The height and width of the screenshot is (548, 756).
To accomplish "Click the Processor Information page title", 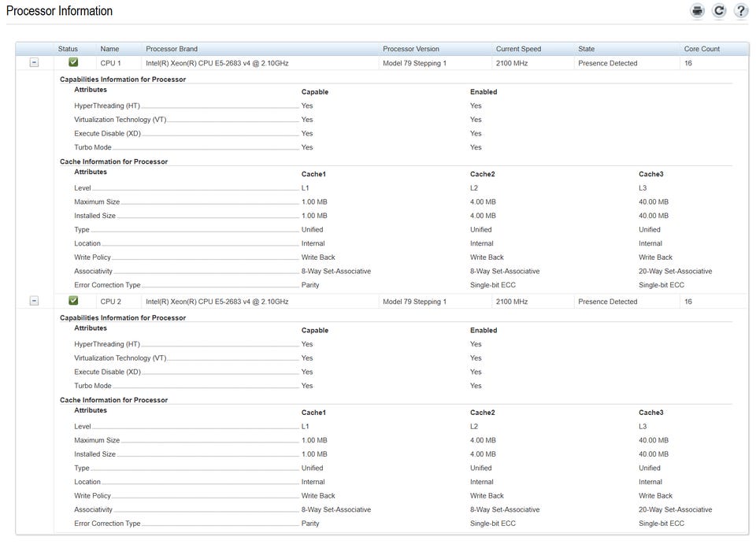I will 59,11.
